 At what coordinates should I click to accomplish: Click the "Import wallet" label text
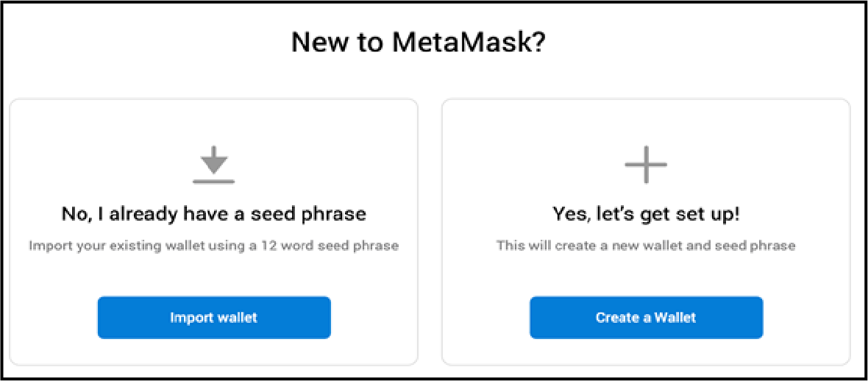coord(213,318)
